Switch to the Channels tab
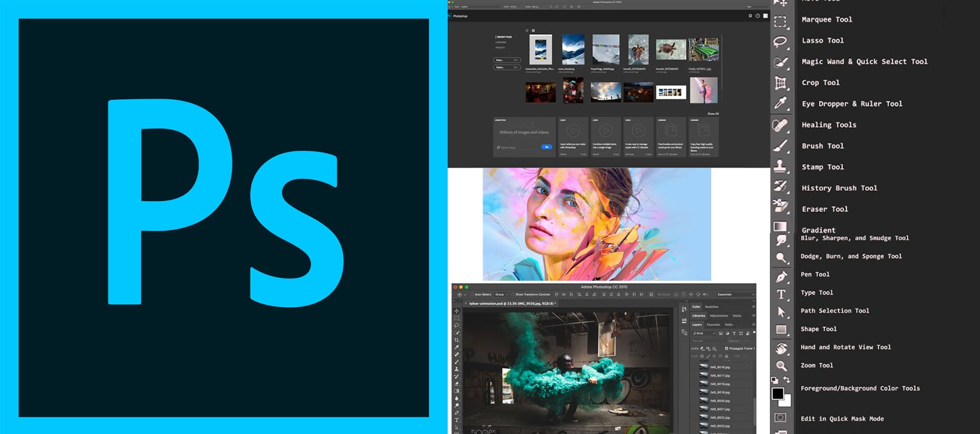Screen dimensions: 980x434 tap(713, 324)
